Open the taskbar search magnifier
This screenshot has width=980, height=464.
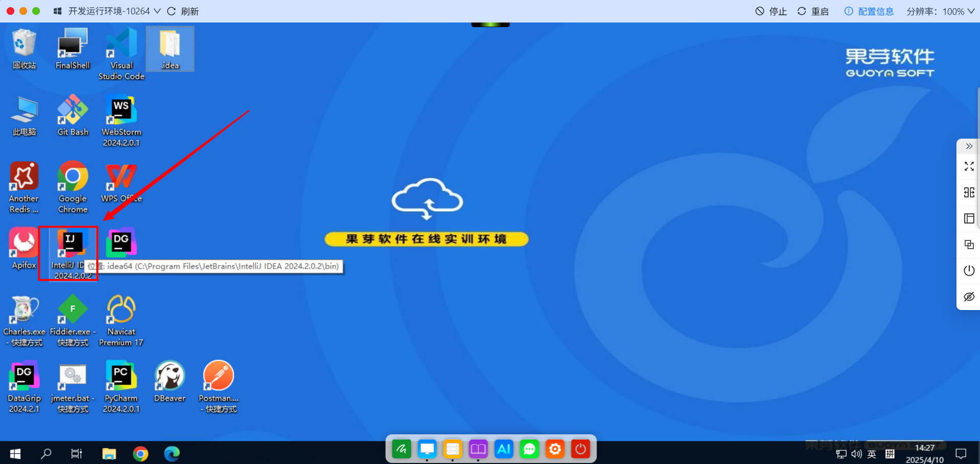coord(46,453)
